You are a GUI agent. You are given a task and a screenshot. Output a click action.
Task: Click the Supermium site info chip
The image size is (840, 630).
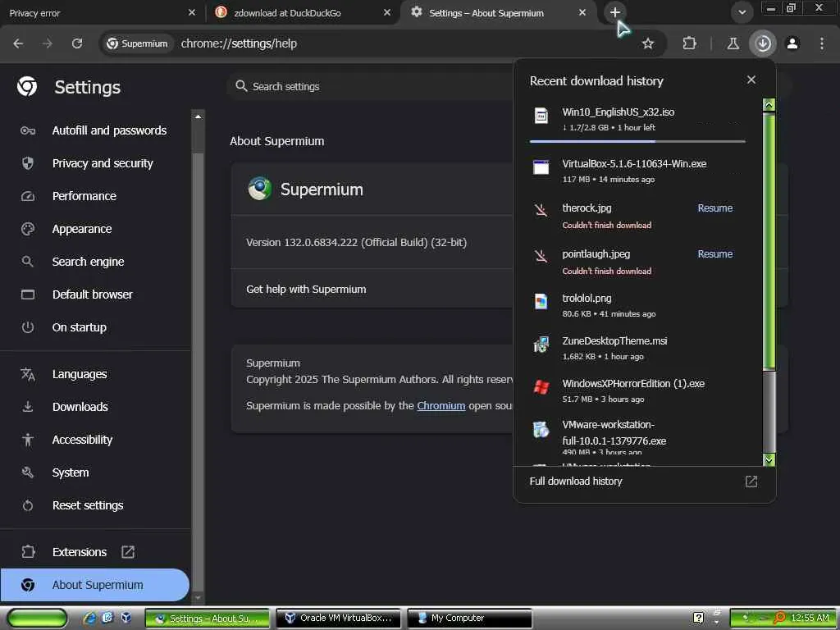click(138, 43)
